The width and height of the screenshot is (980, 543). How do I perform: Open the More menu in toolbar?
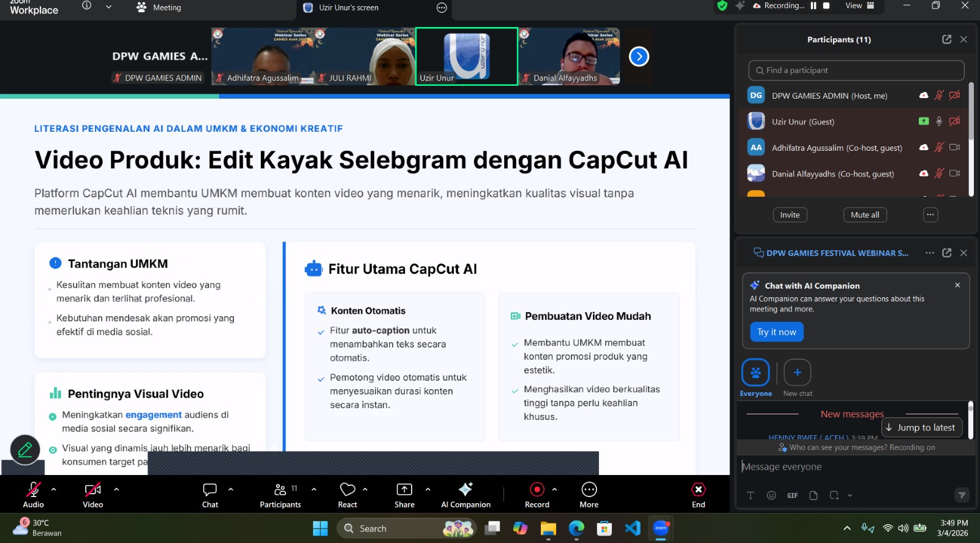pos(589,490)
